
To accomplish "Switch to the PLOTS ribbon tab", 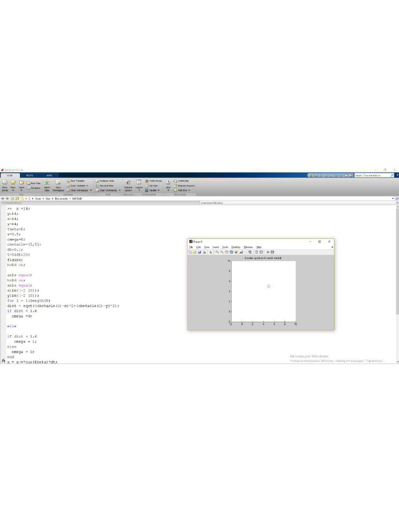I will tap(30, 176).
